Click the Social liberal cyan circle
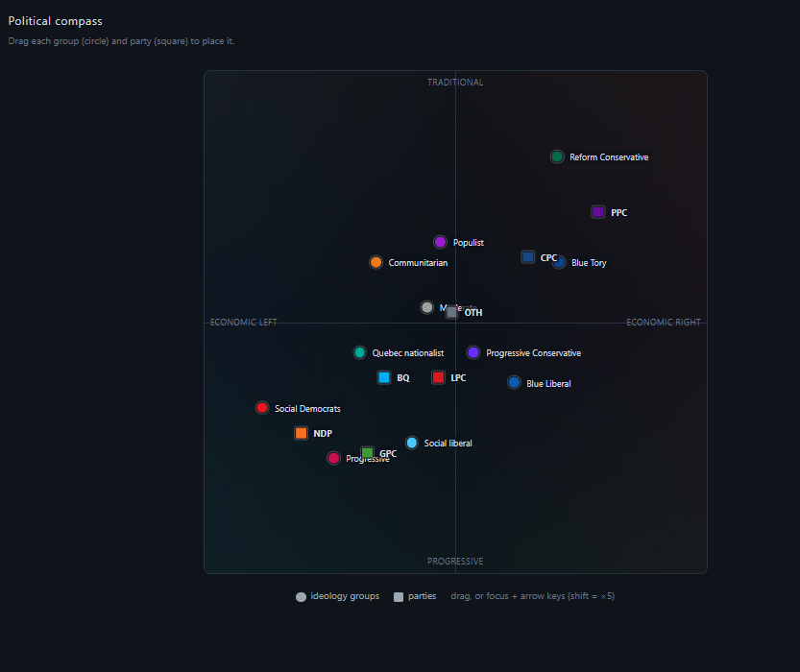The width and height of the screenshot is (800, 672). [x=412, y=443]
